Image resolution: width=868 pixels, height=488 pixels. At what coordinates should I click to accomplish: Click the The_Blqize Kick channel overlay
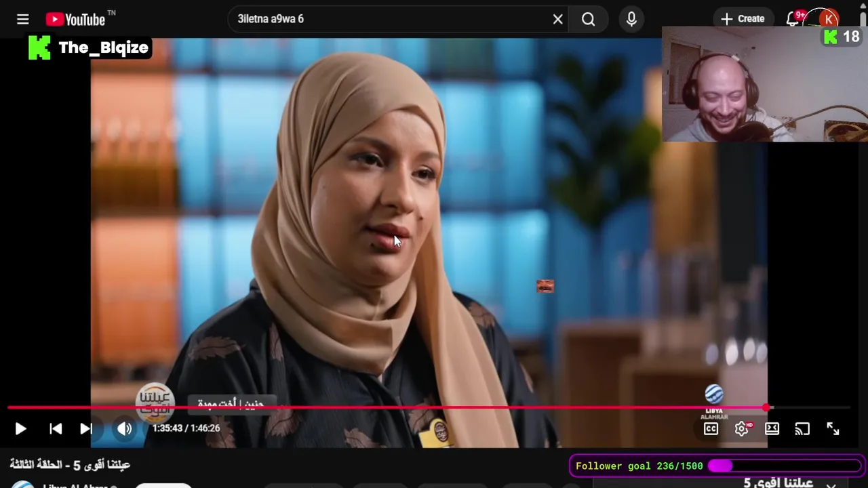89,47
